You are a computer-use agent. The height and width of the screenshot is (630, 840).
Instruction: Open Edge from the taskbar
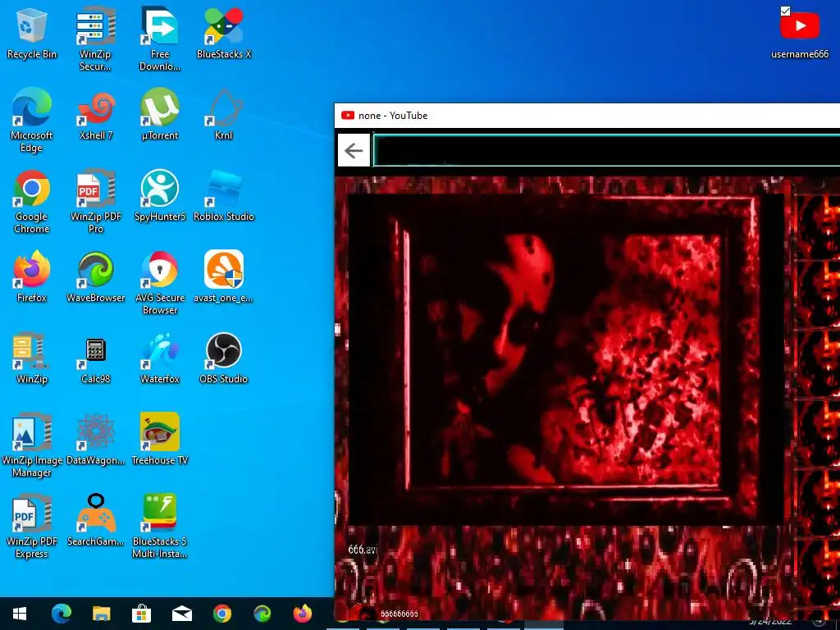[61, 614]
